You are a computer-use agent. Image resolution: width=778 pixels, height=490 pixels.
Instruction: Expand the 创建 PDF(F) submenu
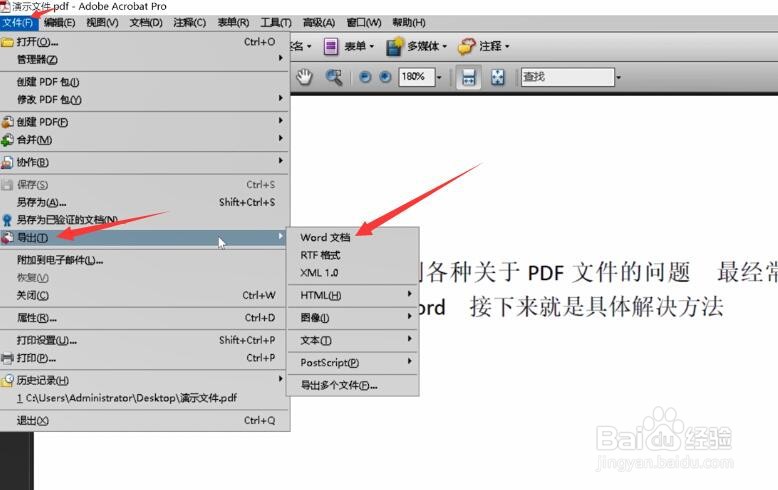[x=145, y=122]
